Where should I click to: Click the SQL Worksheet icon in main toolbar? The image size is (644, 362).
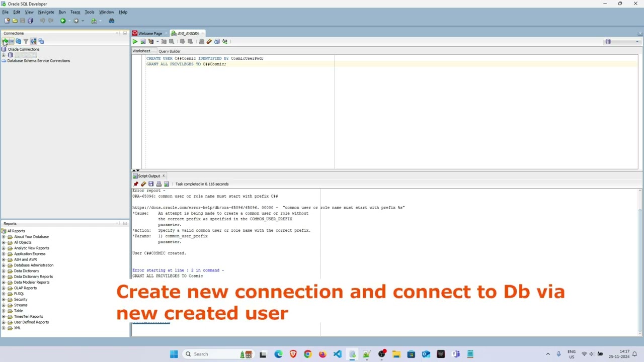click(94, 21)
